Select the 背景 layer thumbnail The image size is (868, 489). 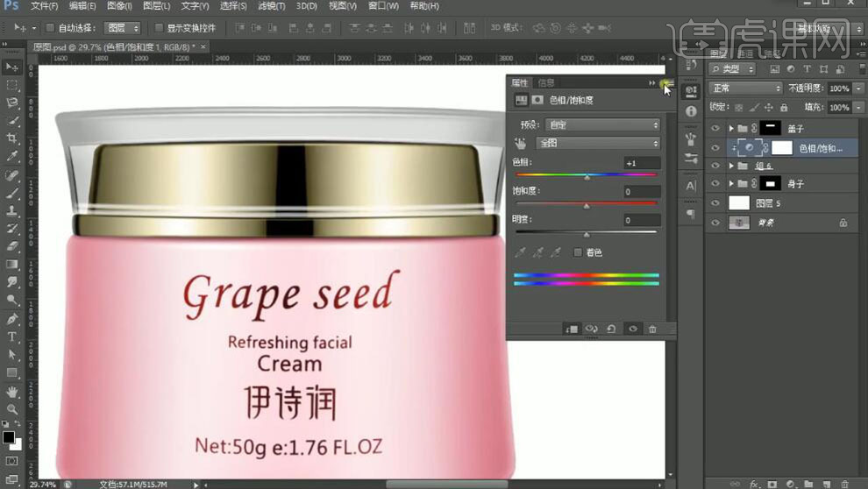coord(739,223)
